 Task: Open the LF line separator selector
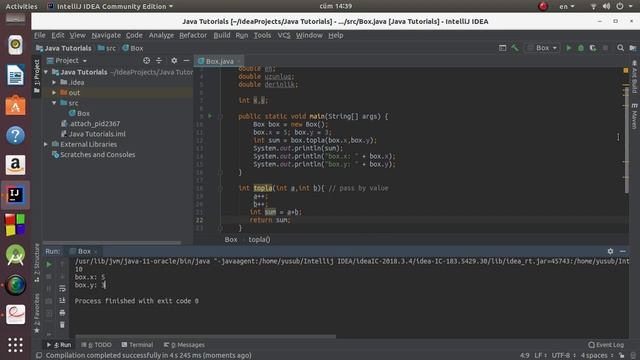pyautogui.click(x=540, y=356)
